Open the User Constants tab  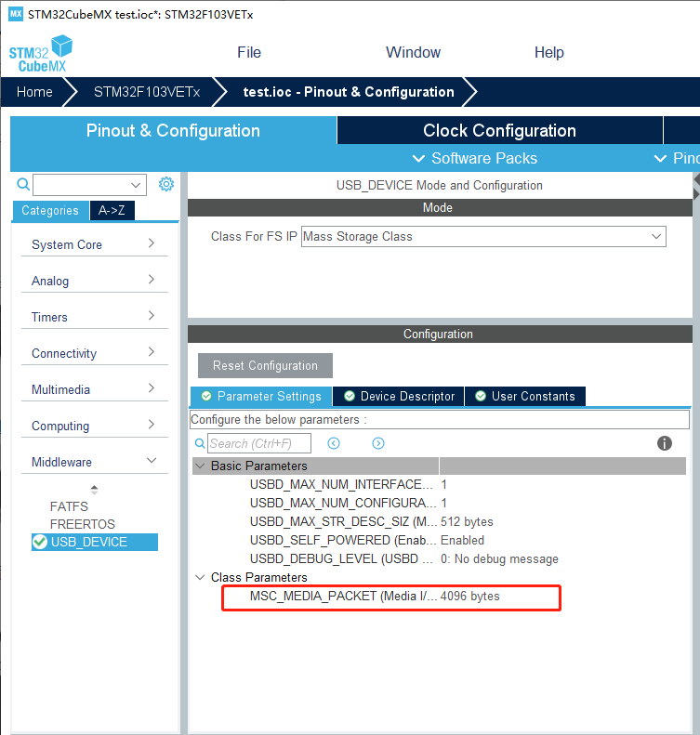coord(524,396)
